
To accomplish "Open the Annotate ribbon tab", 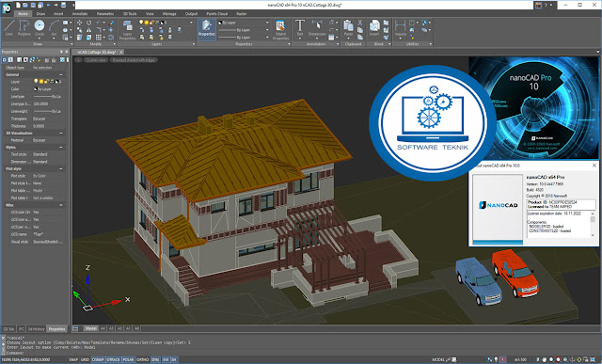I will [80, 14].
